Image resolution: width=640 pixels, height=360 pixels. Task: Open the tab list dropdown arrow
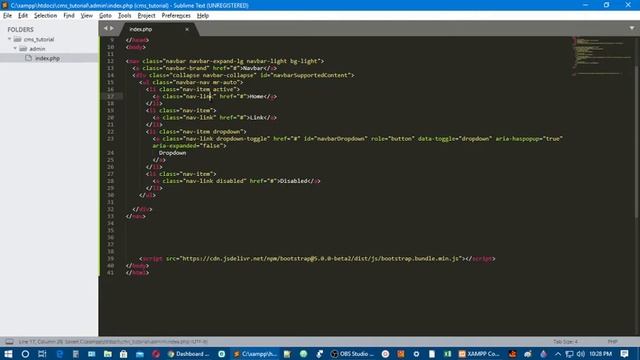[632, 28]
